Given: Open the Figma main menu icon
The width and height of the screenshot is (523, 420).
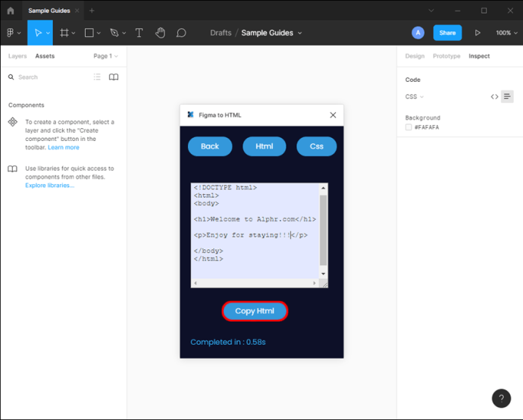Looking at the screenshot, I should [10, 33].
